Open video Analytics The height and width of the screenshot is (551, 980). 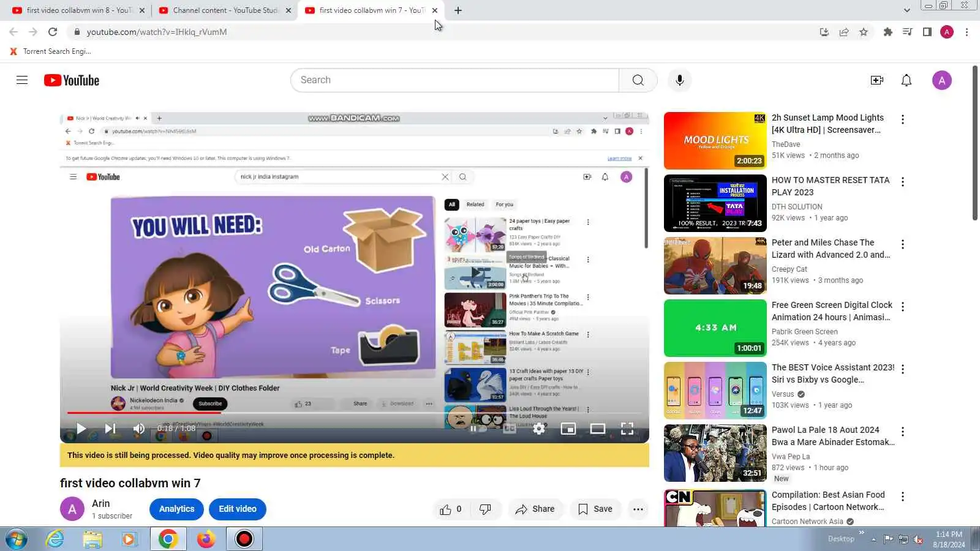(176, 509)
